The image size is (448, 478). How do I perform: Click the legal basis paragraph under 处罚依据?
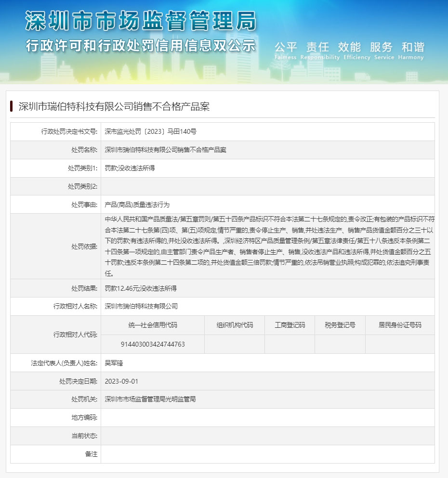270,246
